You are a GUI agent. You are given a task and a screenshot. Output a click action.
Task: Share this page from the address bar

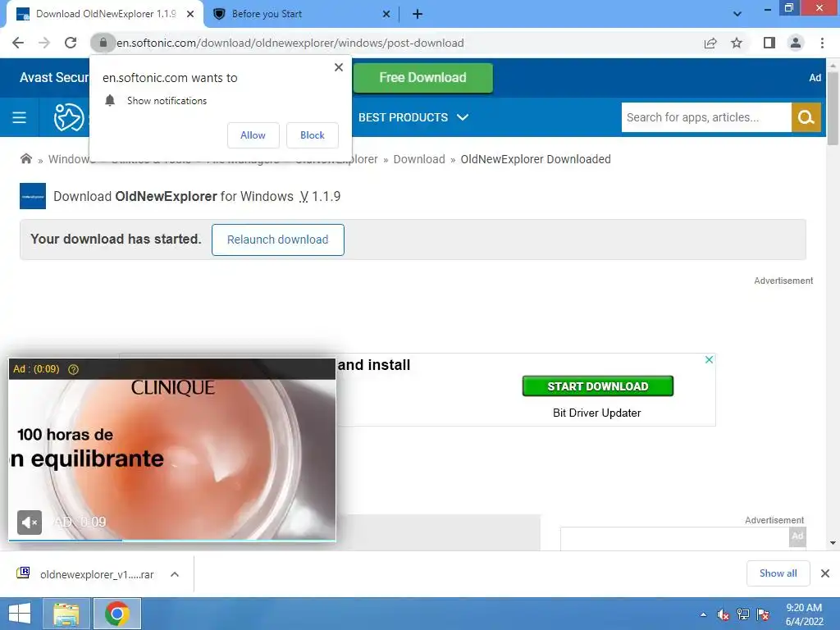[x=710, y=43]
